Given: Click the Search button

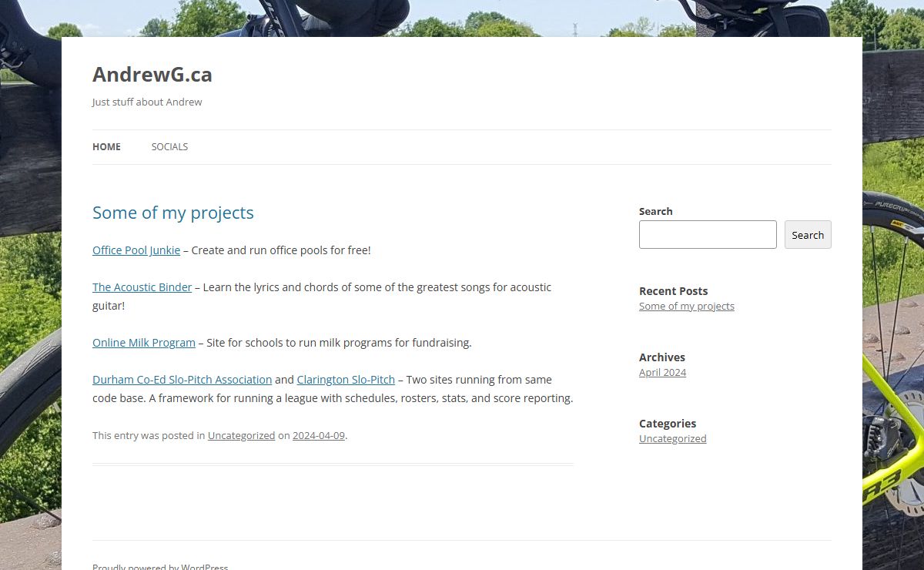Looking at the screenshot, I should click(808, 235).
